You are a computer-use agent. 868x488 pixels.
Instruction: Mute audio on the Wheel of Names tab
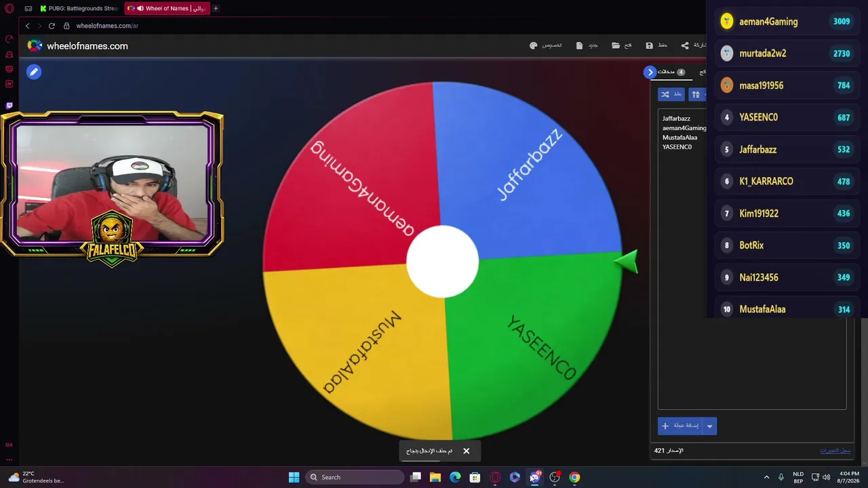pyautogui.click(x=140, y=8)
